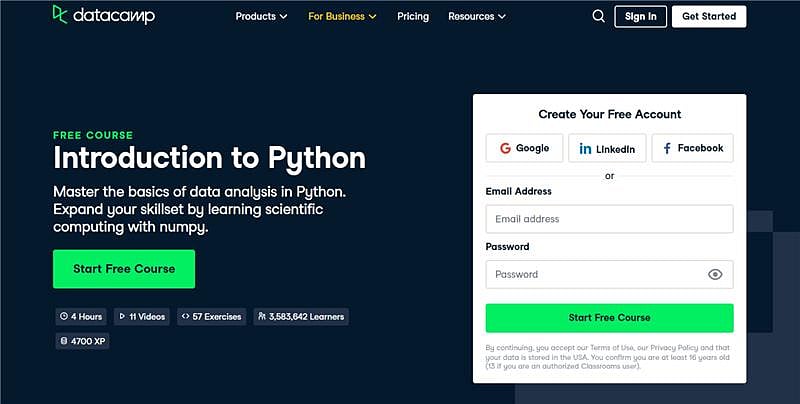Click Start Free Course in signup form
800x404 pixels.
(610, 318)
